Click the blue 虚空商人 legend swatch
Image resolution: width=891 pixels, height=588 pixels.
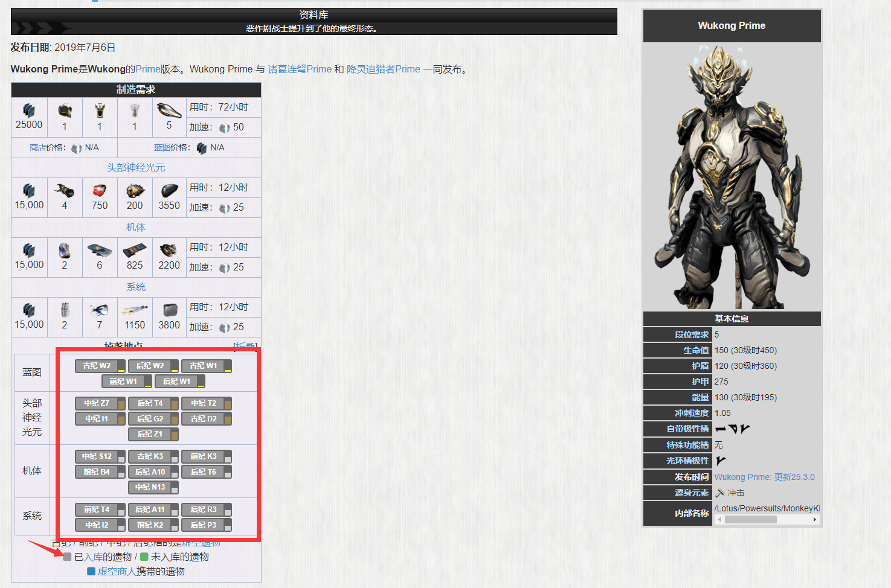tap(91, 571)
